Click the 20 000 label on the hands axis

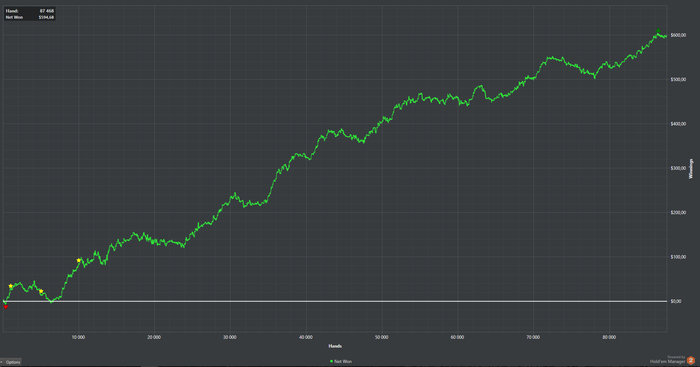point(154,337)
